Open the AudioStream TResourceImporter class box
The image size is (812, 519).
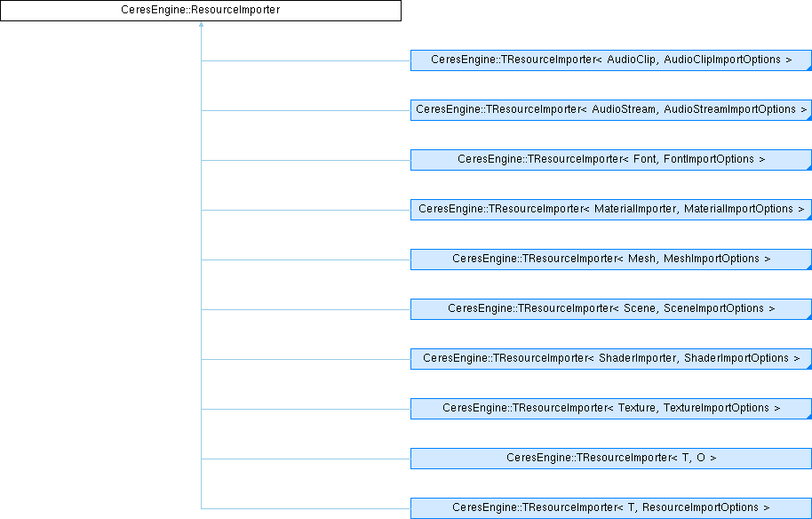[610, 109]
